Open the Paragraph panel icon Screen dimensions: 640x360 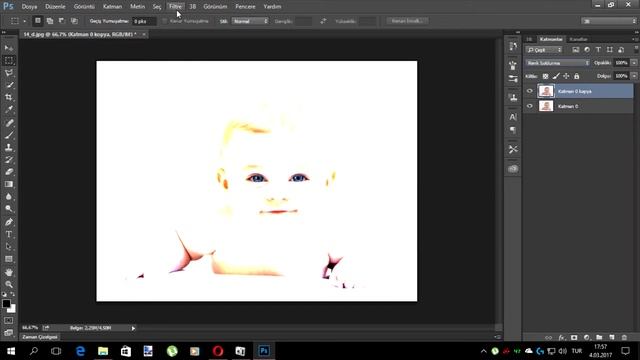(513, 130)
